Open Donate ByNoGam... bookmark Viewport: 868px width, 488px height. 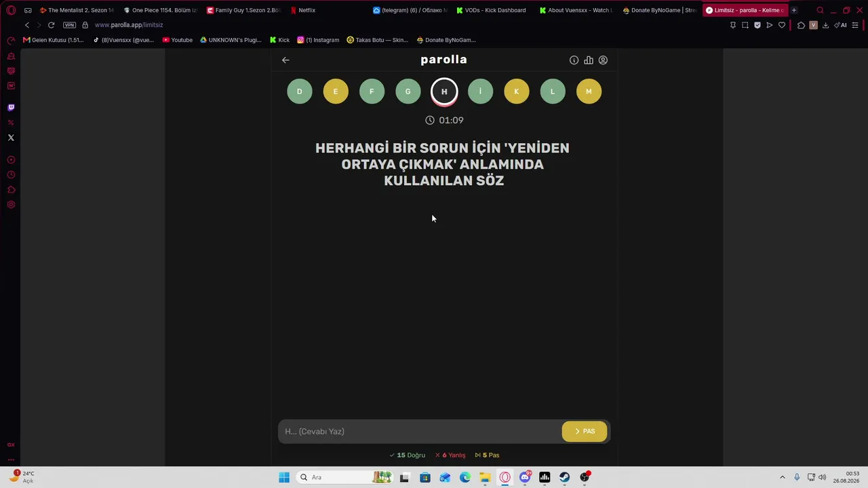click(446, 40)
